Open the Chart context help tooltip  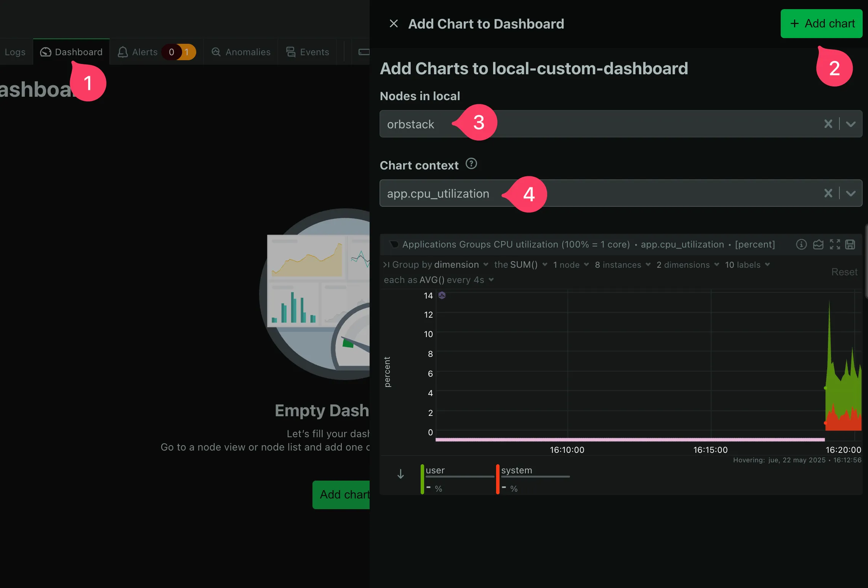click(x=471, y=164)
